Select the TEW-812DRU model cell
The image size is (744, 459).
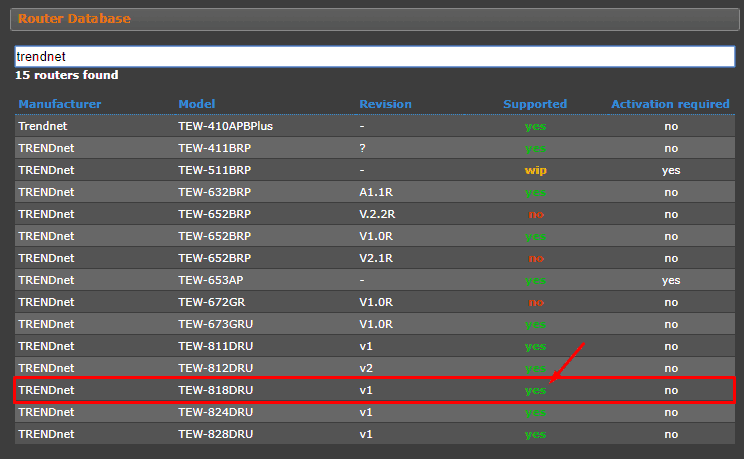point(215,368)
